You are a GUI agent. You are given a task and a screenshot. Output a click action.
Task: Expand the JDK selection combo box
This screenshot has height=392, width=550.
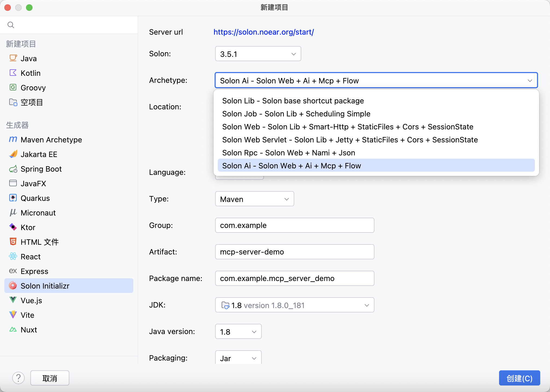click(x=295, y=305)
